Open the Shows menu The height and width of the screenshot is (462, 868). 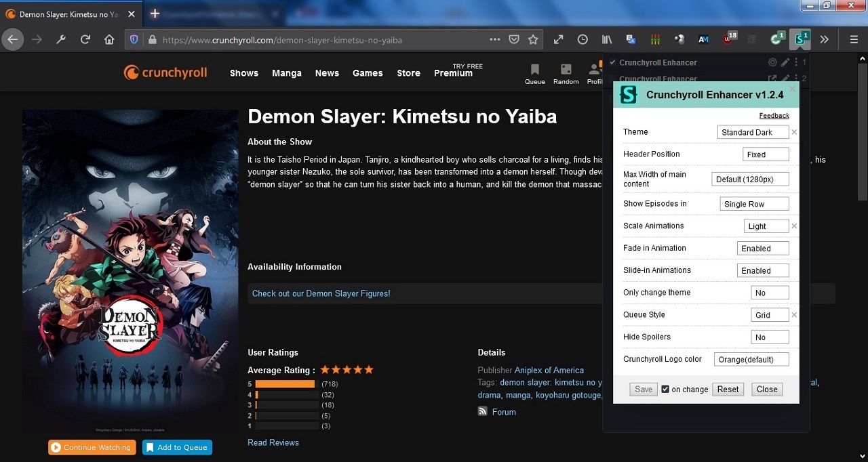pos(244,73)
